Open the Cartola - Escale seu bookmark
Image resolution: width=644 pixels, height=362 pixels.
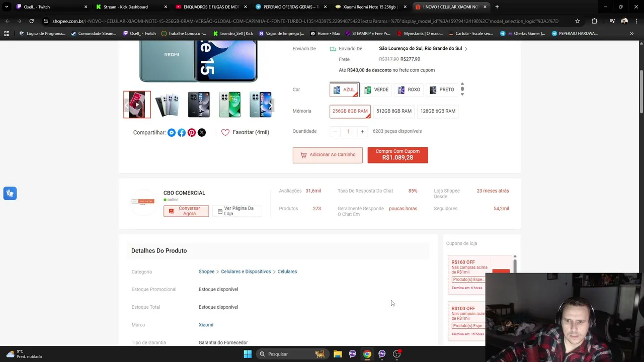pos(470,34)
